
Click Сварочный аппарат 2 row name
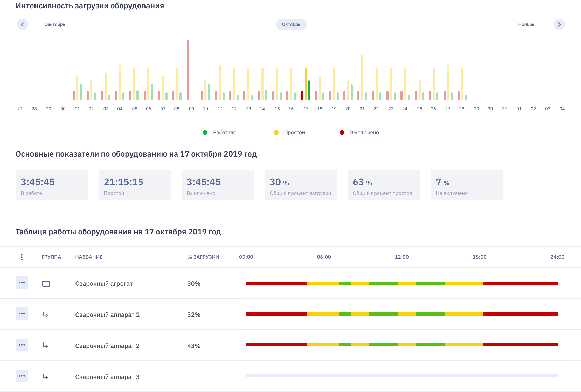click(x=107, y=346)
